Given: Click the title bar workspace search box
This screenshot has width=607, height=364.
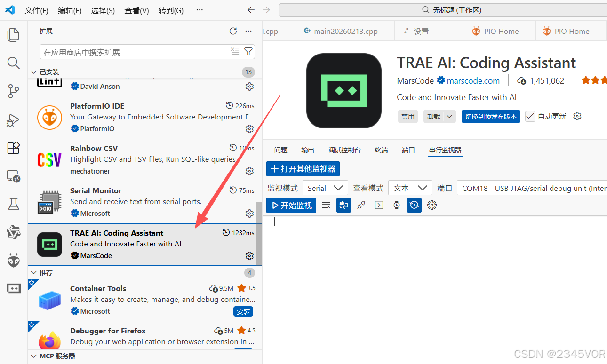Looking at the screenshot, I should point(442,10).
